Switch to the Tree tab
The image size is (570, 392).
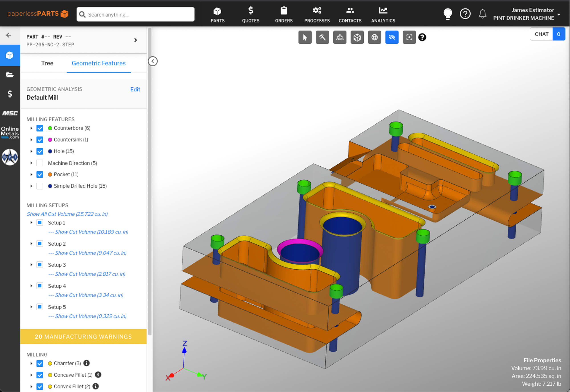[47, 63]
